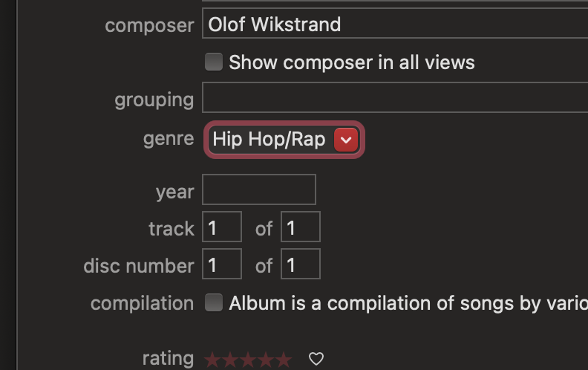
Task: Tick the compilation checkbox
Action: click(214, 302)
